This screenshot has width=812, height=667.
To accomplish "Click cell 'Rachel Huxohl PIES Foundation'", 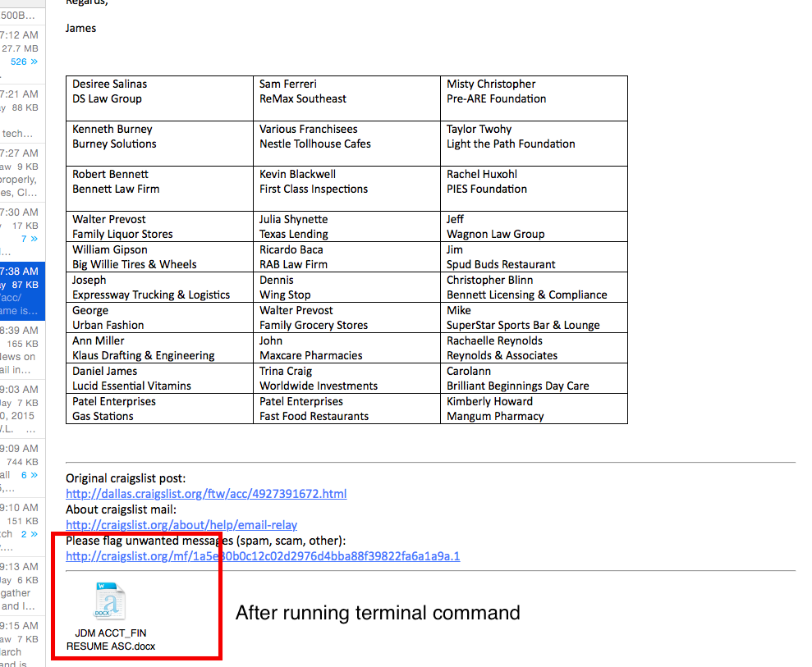I will point(534,189).
